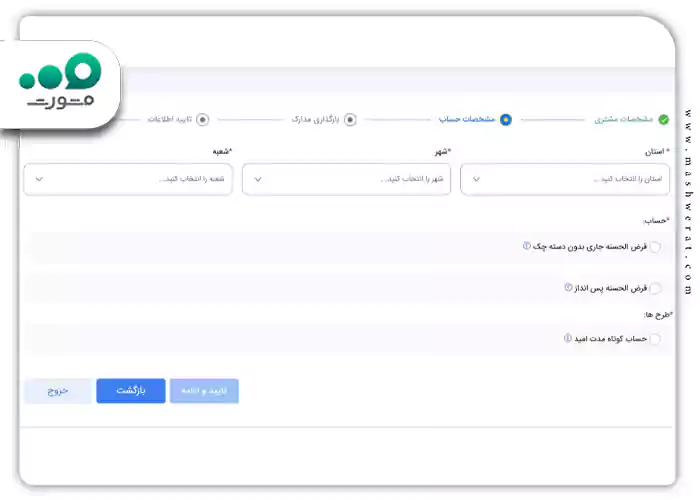Click the chevron in the استان field
Viewport: 700px width, 500px height.
476,179
